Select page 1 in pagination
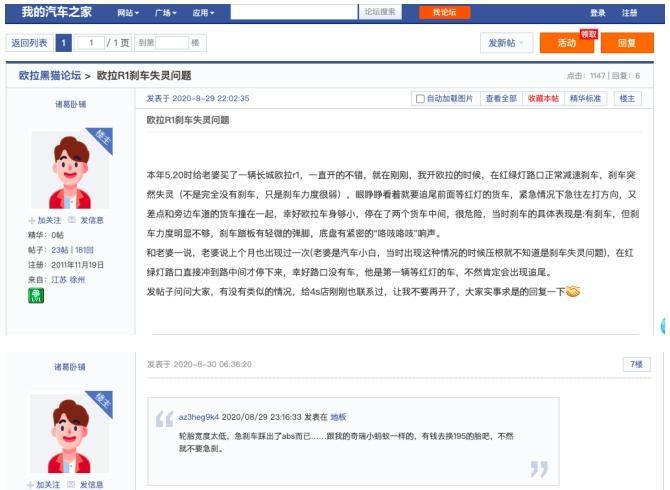This screenshot has width=670, height=490. pos(64,43)
